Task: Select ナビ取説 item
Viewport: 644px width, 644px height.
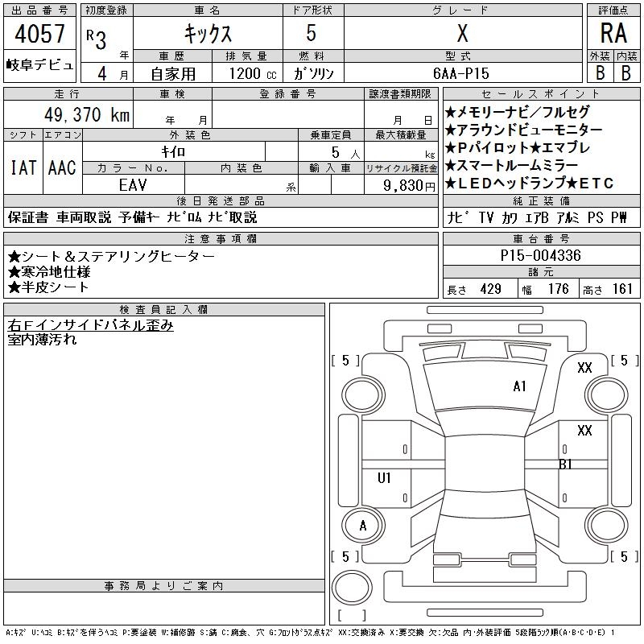Action: (232, 217)
